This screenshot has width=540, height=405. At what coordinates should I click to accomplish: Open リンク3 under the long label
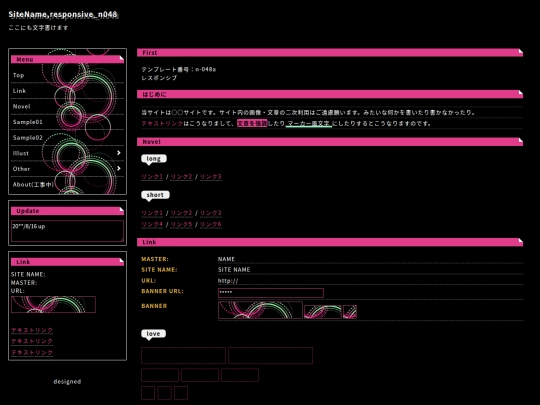(210, 177)
